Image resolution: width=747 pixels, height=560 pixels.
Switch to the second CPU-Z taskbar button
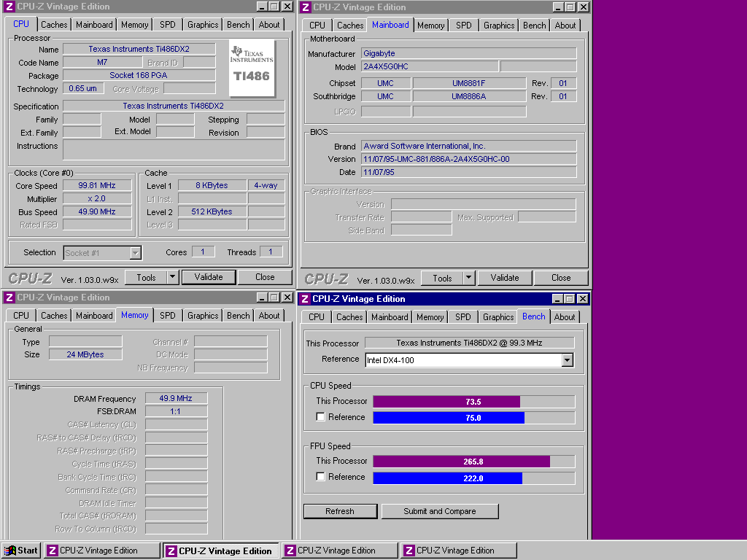pyautogui.click(x=221, y=551)
